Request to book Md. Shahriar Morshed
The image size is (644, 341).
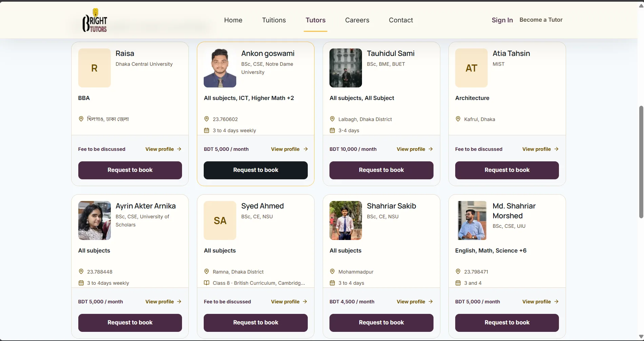click(x=507, y=323)
